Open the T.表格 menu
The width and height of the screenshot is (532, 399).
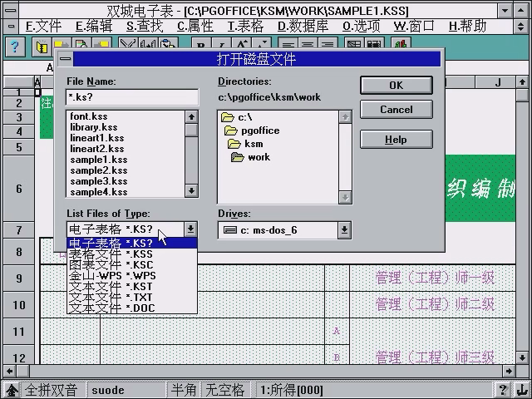point(245,26)
